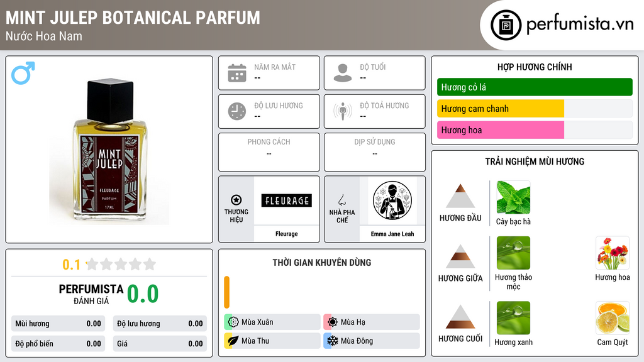Image resolution: width=644 pixels, height=362 pixels.
Task: Click the Hương đầu label text
Action: pyautogui.click(x=460, y=218)
